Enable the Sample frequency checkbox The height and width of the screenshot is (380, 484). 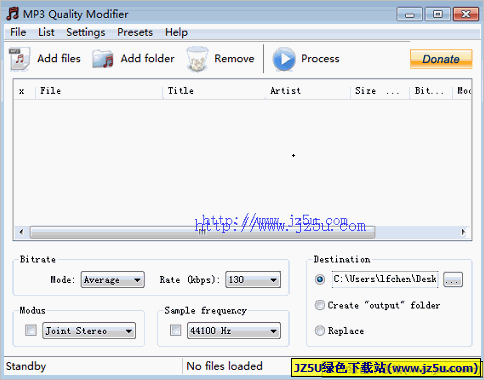point(176,330)
